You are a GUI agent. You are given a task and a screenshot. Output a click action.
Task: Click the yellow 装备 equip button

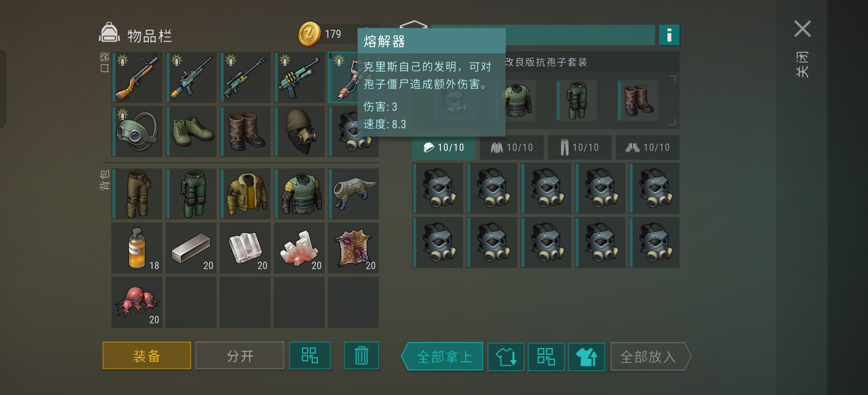point(146,356)
